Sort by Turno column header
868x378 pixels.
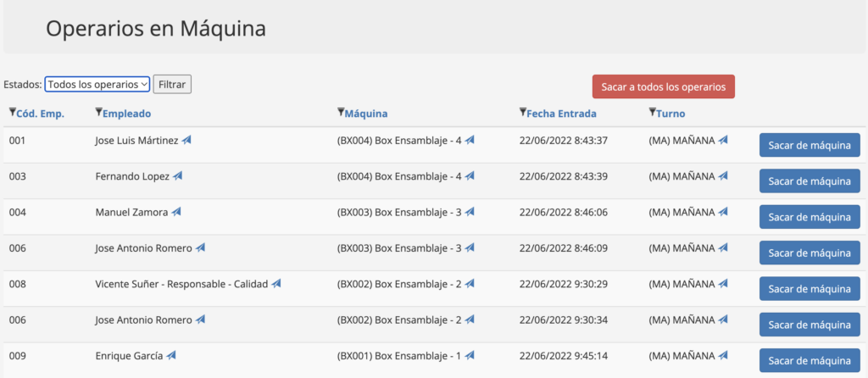670,114
